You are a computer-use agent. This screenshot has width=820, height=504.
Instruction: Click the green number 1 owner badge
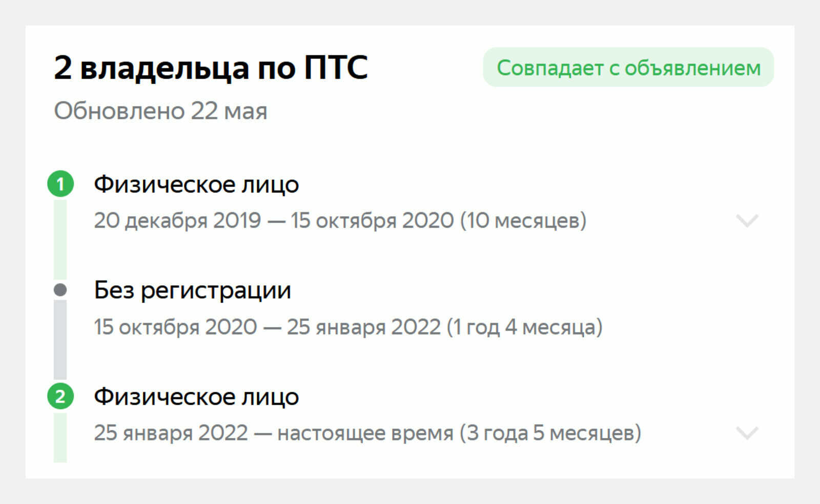point(60,184)
